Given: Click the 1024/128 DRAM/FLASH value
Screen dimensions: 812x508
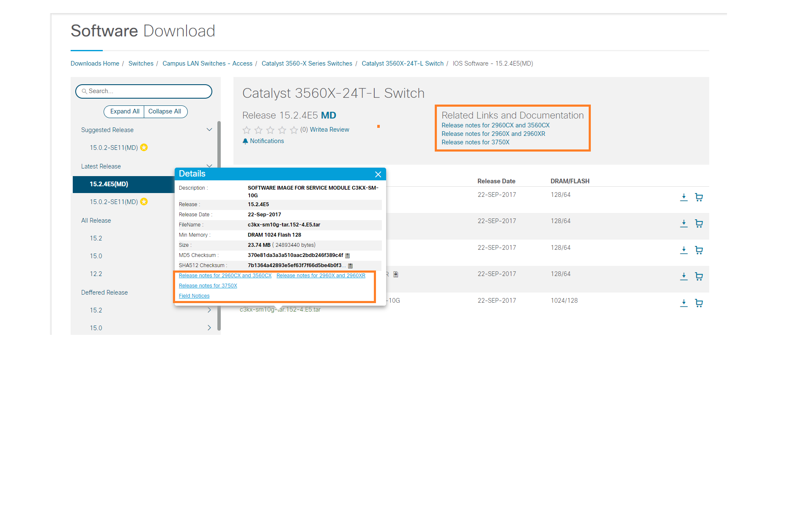Looking at the screenshot, I should [564, 301].
